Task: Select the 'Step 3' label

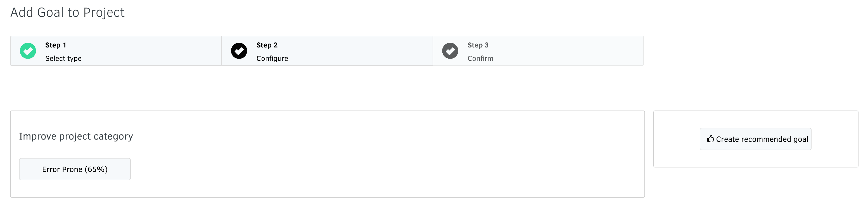Action: pos(478,45)
